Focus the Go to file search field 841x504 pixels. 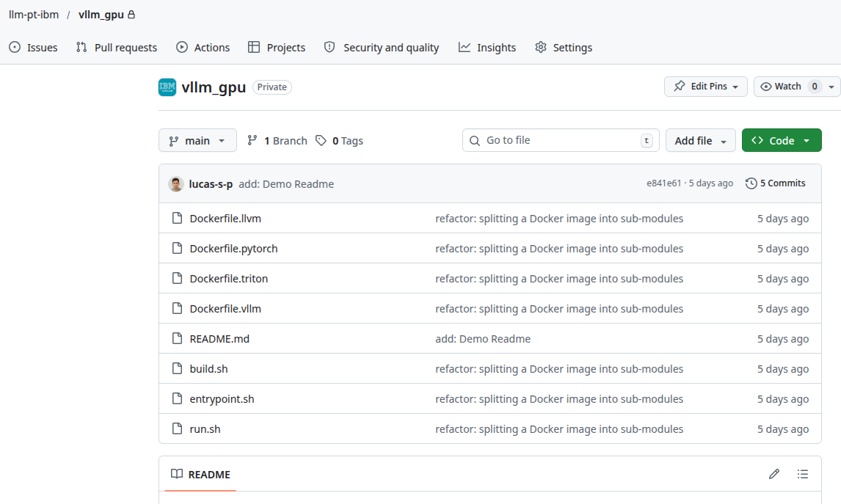561,140
